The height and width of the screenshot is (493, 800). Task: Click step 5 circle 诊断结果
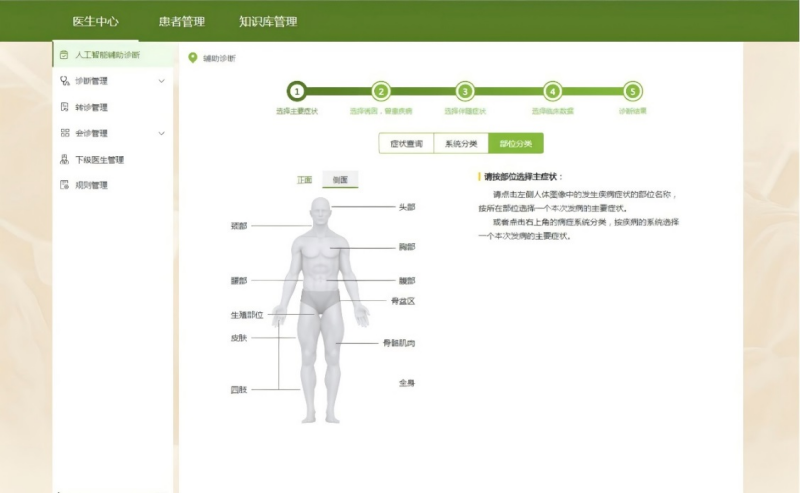tap(633, 92)
